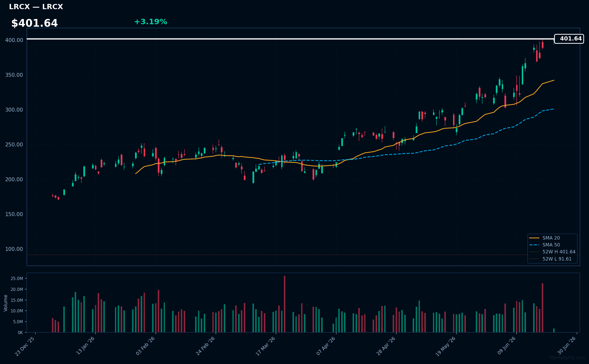Click the 150.00 price axis label
The height and width of the screenshot is (364, 589).
[x=14, y=214]
